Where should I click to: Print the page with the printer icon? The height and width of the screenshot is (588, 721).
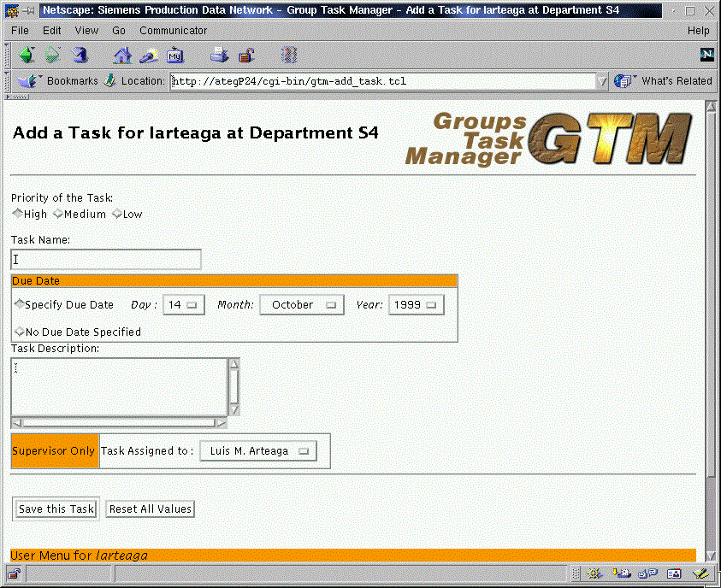point(219,55)
